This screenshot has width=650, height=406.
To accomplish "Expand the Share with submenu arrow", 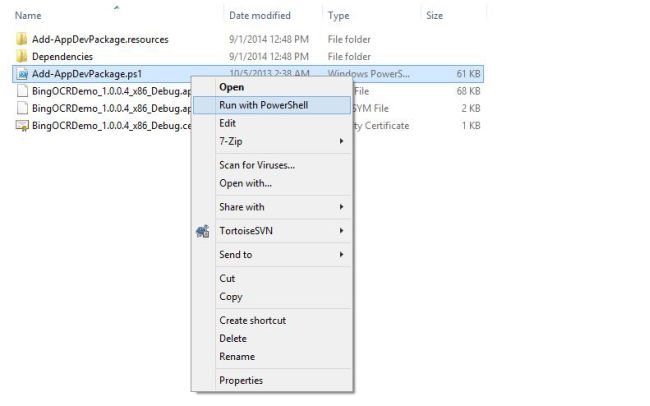I will (341, 207).
